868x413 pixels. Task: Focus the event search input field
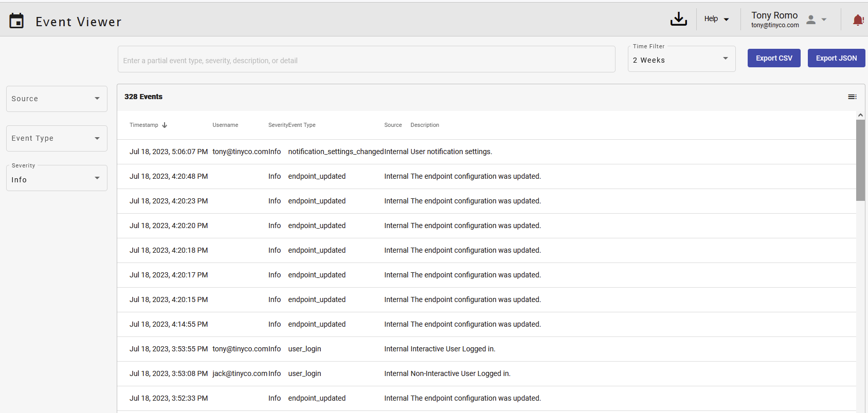click(366, 60)
